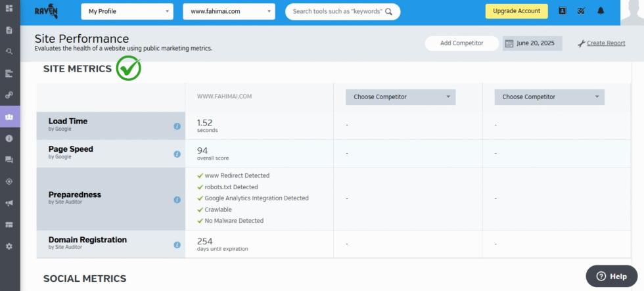
Task: Click the Add Competitor button
Action: coord(461,43)
